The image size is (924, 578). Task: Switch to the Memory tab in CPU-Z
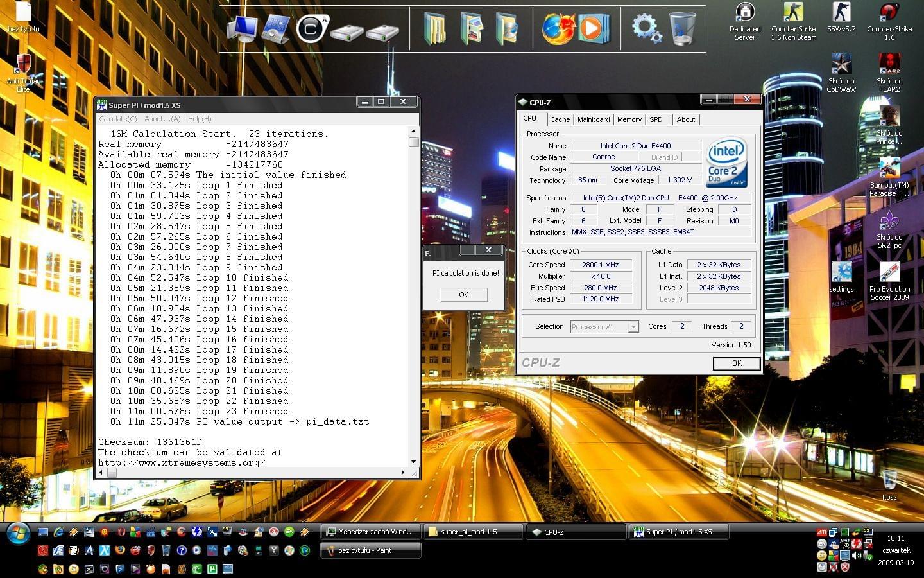click(629, 119)
